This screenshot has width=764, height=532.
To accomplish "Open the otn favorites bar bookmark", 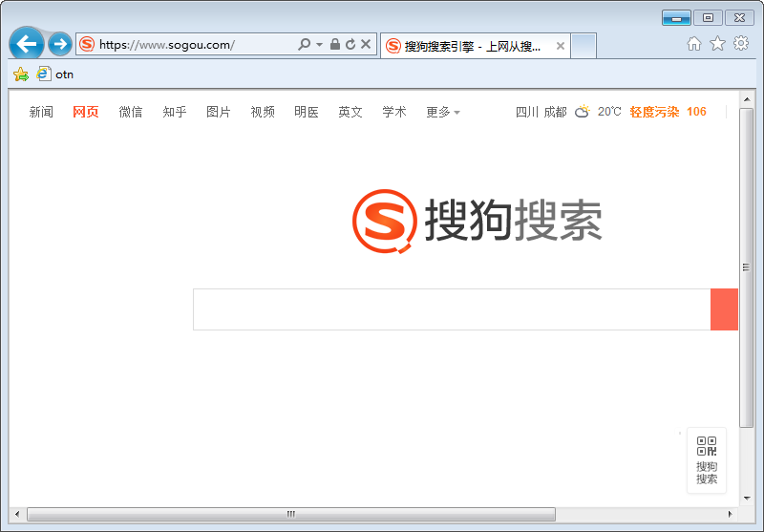I will [x=55, y=74].
